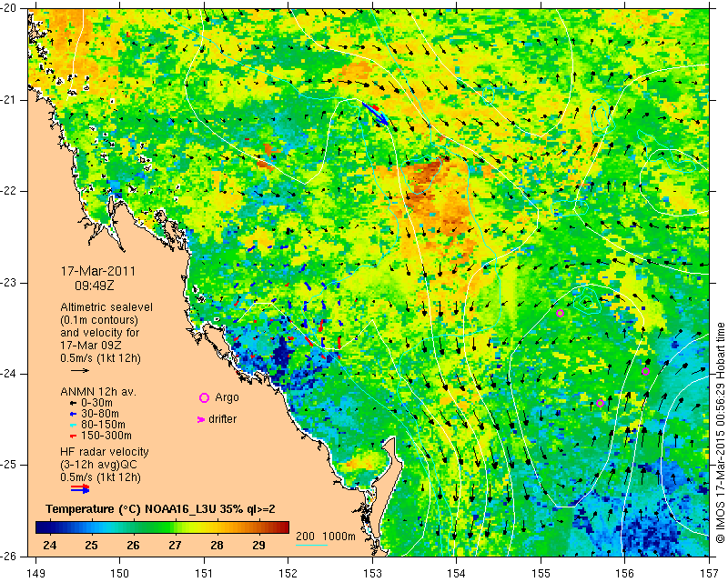Click the red 150-300m ANMN legend arrow
The height and width of the screenshot is (582, 728).
74,436
